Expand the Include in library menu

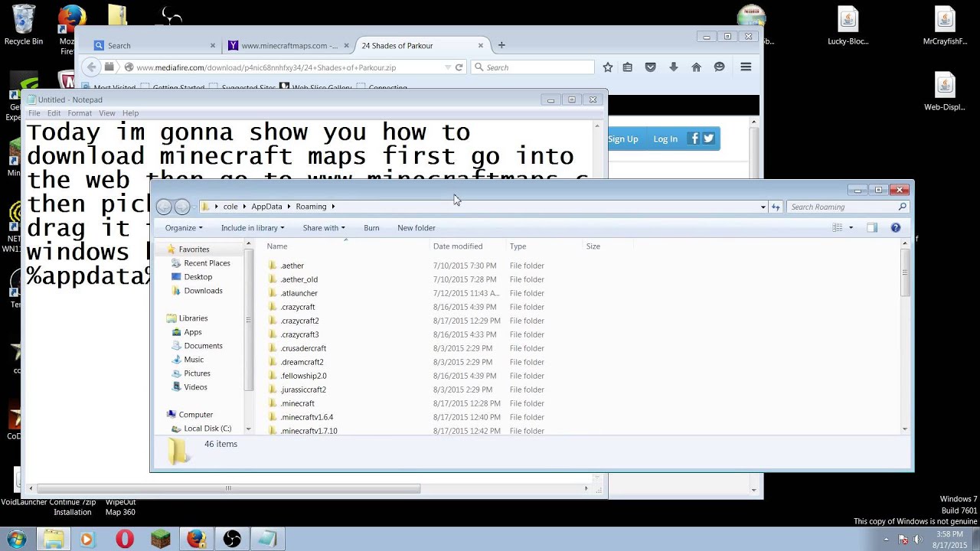point(253,228)
